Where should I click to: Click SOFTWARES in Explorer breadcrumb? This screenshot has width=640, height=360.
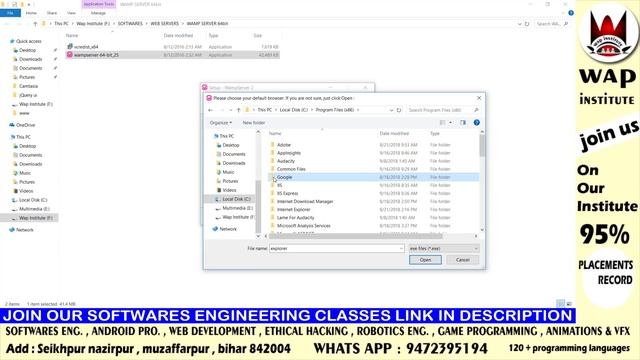pyautogui.click(x=130, y=24)
